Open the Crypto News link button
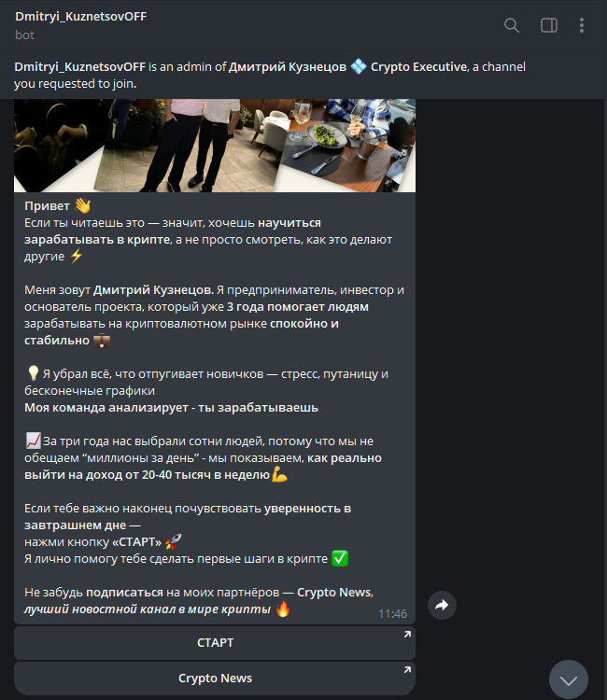Screen dimensions: 607x700 (215, 679)
